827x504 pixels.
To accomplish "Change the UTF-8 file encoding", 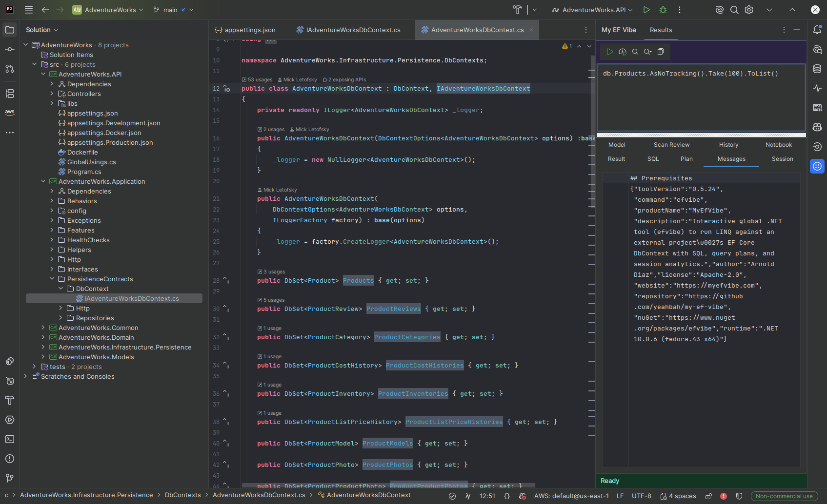I will point(642,496).
